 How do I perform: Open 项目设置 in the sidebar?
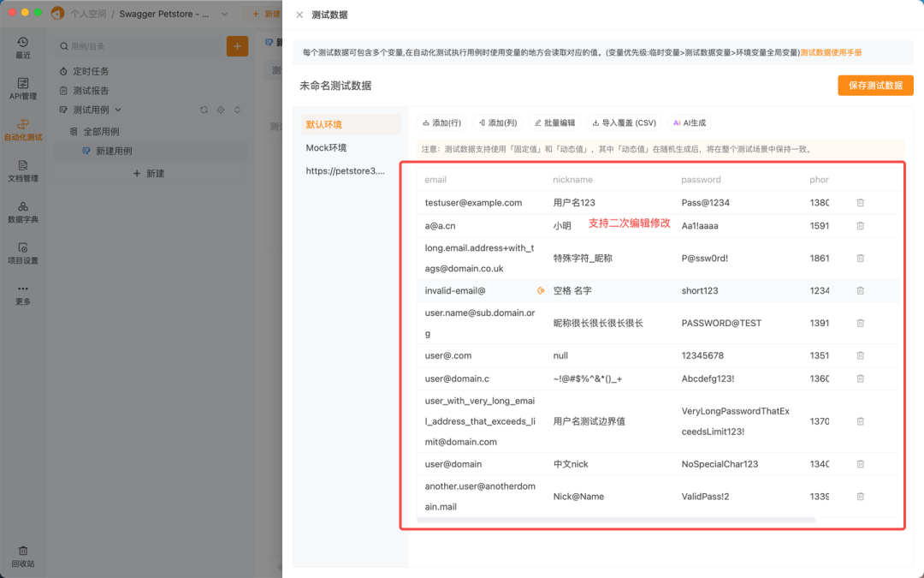[22, 253]
